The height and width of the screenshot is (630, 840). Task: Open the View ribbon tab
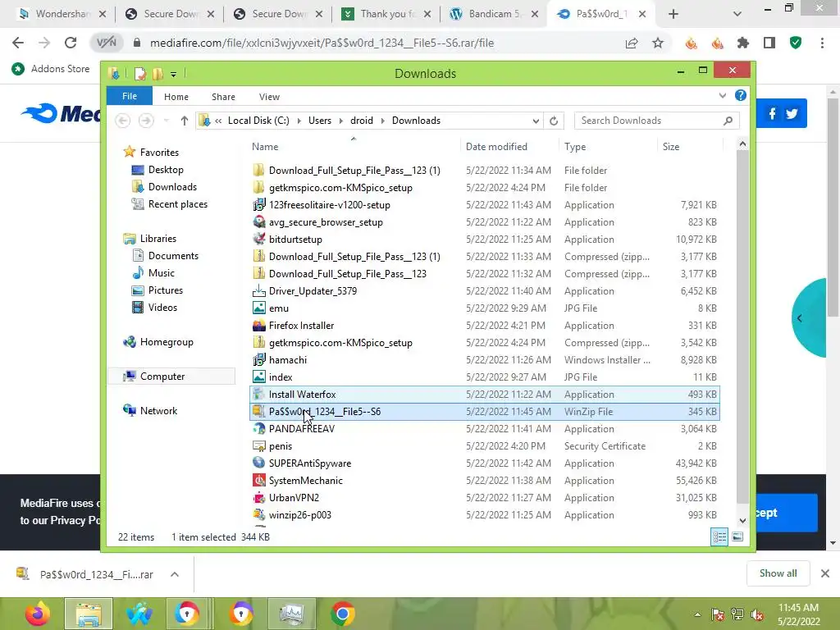click(x=269, y=97)
